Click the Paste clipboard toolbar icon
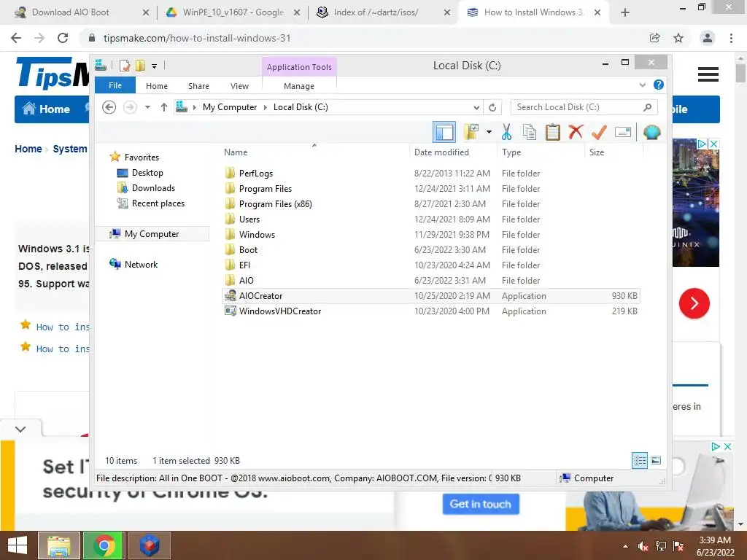The width and height of the screenshot is (747, 560). [x=553, y=132]
